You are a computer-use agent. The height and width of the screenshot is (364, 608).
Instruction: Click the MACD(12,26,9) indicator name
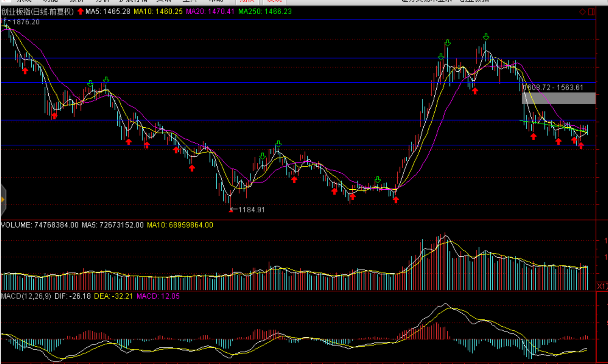[26, 296]
